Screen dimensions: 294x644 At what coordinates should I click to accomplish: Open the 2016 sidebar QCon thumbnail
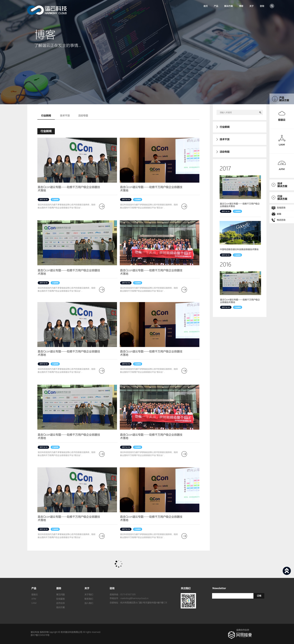(240, 283)
